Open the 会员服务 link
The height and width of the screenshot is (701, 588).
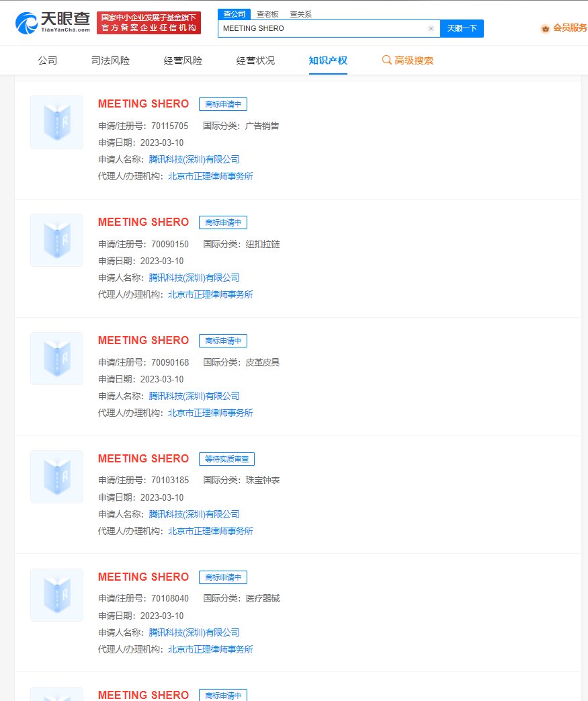(x=570, y=28)
